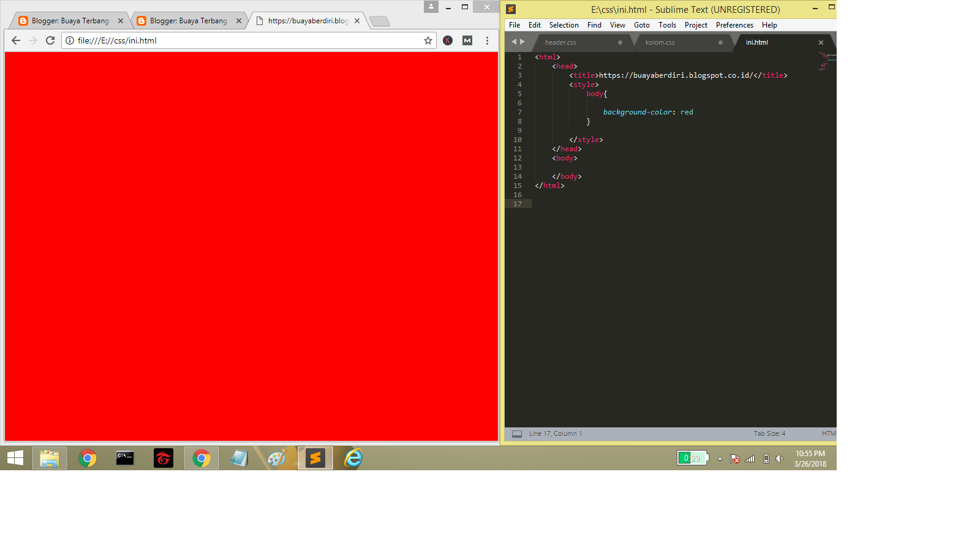The image size is (980, 548).
Task: Open the red Garena icon in taskbar
Action: point(164,458)
